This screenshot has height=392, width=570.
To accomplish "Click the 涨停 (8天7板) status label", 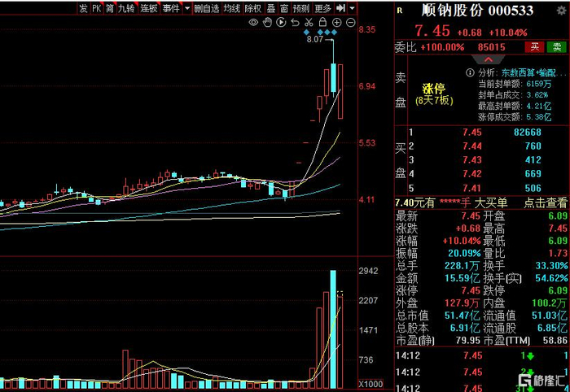I will point(434,94).
